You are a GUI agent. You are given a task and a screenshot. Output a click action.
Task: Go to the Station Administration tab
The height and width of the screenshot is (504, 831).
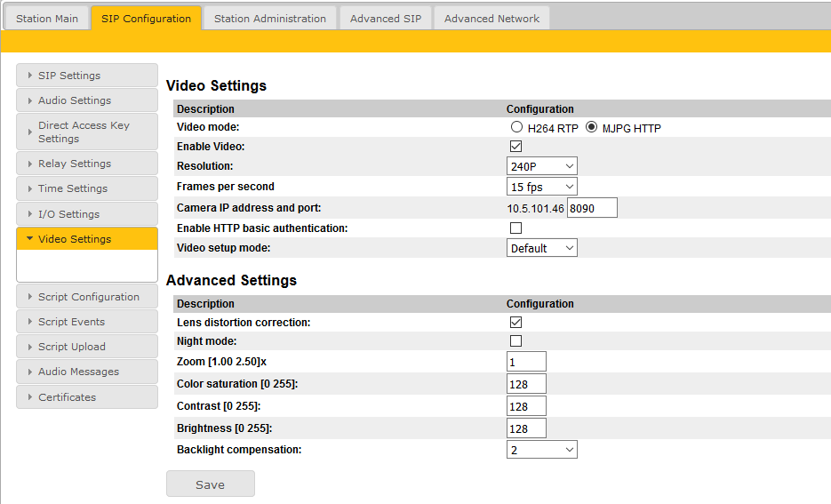[x=270, y=19]
